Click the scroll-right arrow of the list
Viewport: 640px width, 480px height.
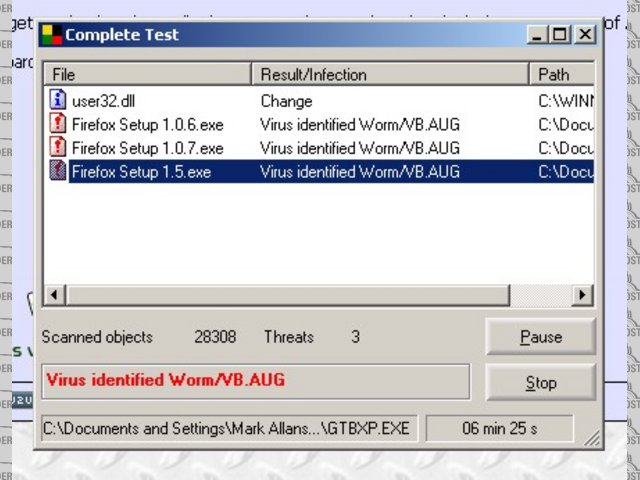(x=582, y=295)
